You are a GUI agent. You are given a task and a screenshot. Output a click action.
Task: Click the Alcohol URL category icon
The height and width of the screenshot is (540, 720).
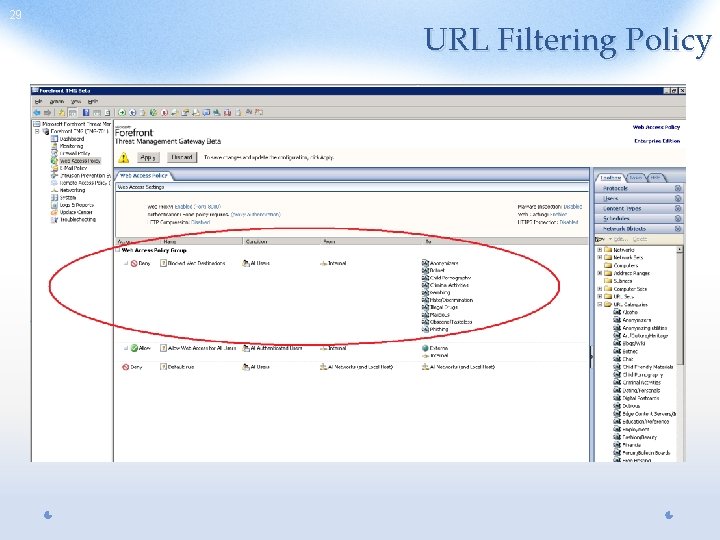[x=617, y=312]
